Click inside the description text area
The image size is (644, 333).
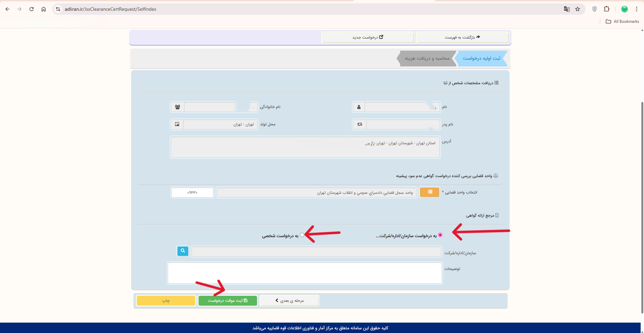(x=305, y=273)
